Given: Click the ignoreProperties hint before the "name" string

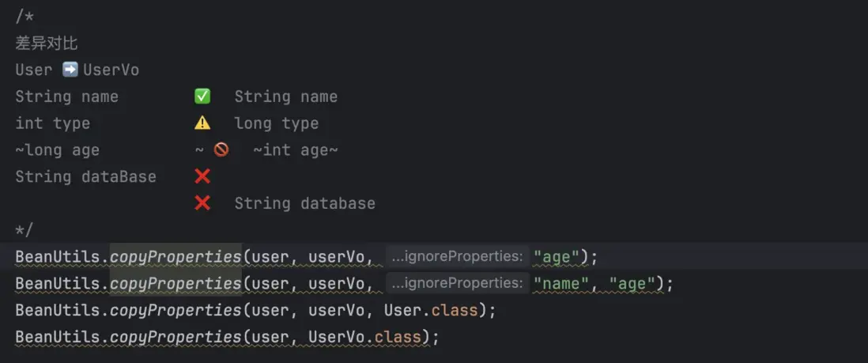Looking at the screenshot, I should 457,283.
